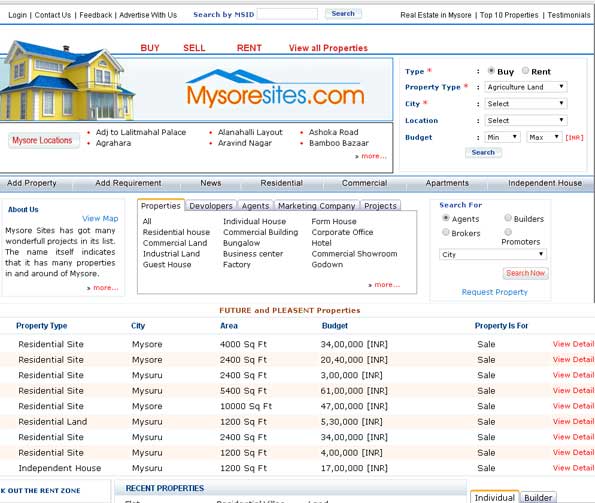This screenshot has height=503, width=595.
Task: Open Adj to Lalitmahal Palace location
Action: (x=141, y=132)
